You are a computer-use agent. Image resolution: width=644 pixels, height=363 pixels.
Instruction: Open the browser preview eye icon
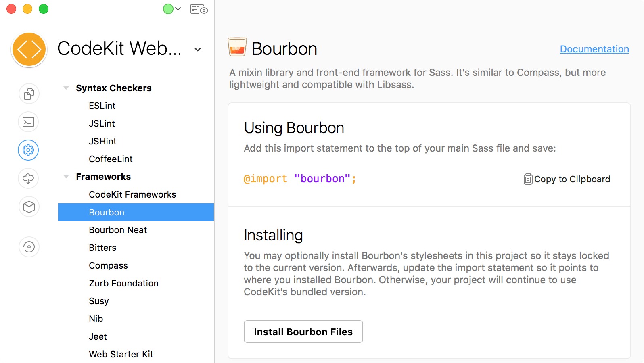point(199,9)
